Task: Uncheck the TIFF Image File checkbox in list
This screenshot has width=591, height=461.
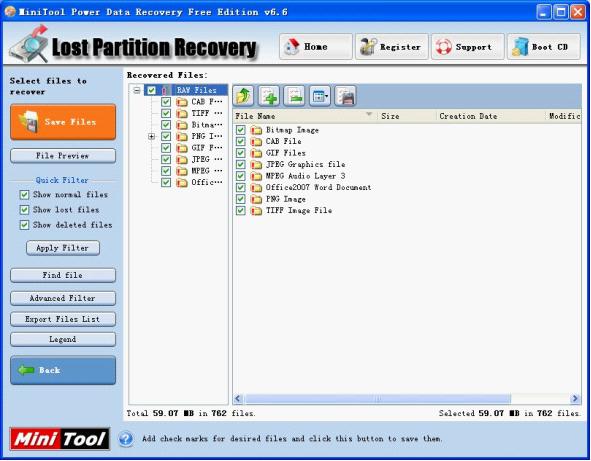Action: [x=240, y=211]
